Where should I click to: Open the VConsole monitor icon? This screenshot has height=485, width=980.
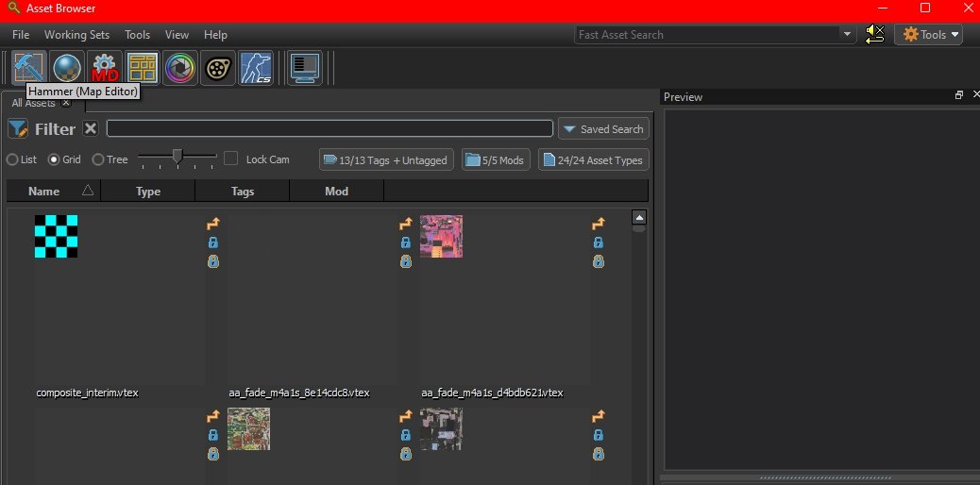(x=304, y=68)
